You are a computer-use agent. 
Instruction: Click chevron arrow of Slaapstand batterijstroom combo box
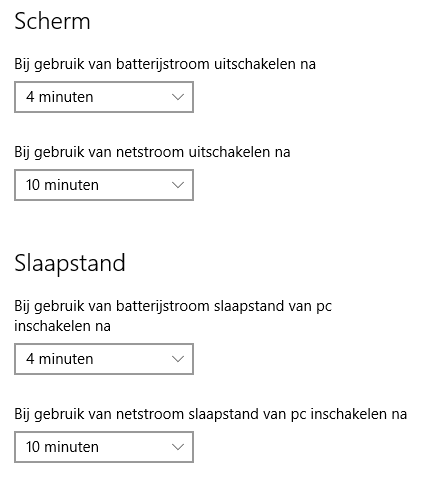coord(178,359)
